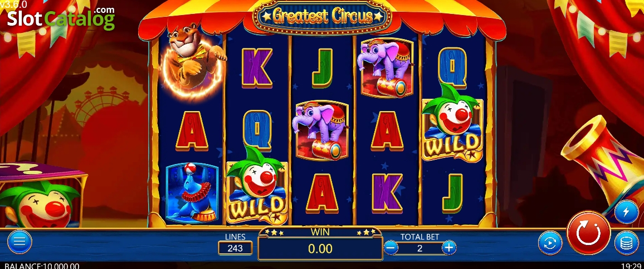Click the balance readout text

pyautogui.click(x=42, y=266)
